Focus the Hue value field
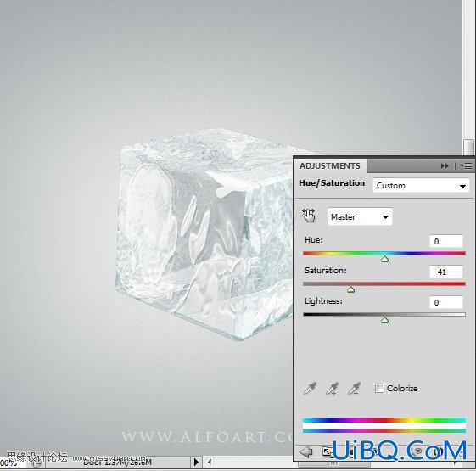476x471 pixels. 446,241
